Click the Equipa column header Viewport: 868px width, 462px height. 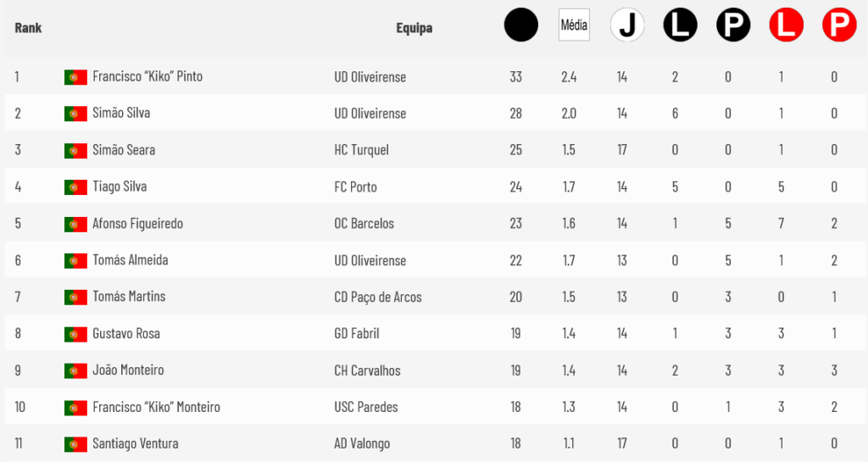[x=414, y=28]
